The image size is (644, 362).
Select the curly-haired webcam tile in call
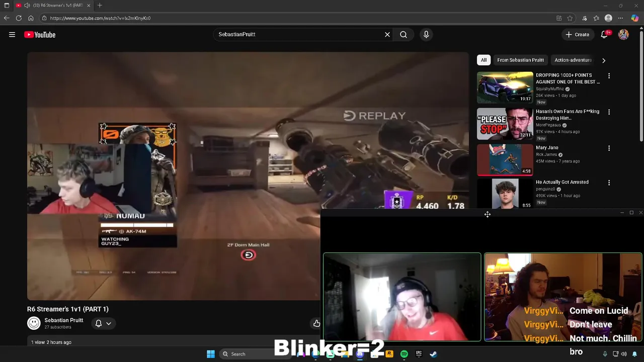click(x=563, y=297)
